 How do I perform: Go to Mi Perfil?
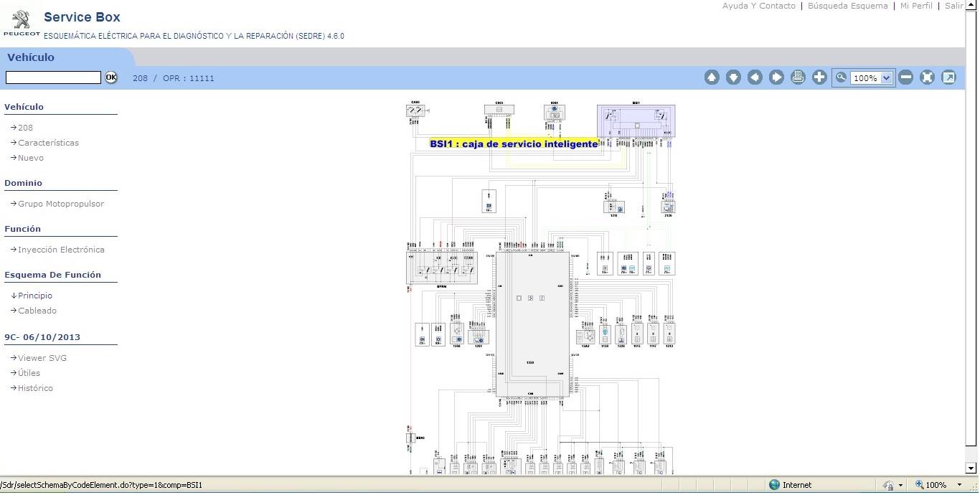point(916,6)
